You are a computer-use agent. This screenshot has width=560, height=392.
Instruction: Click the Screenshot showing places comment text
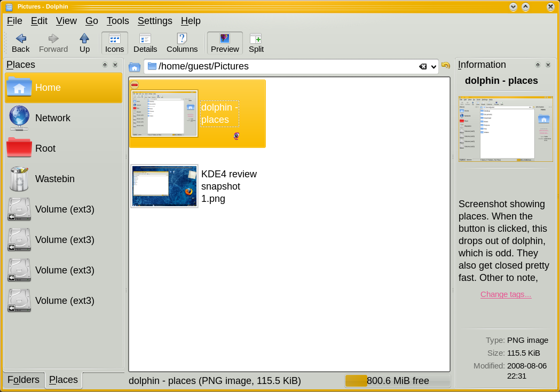pos(504,241)
